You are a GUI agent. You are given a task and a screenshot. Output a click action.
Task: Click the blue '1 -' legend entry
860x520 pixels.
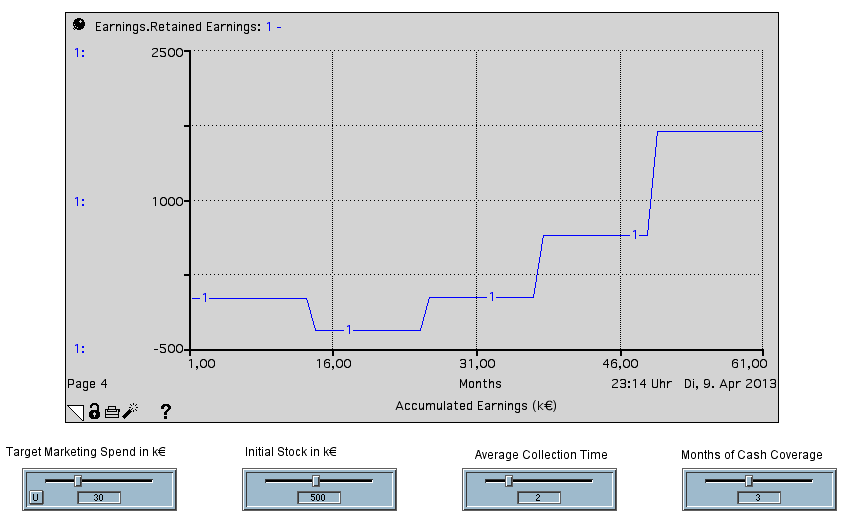(x=274, y=26)
